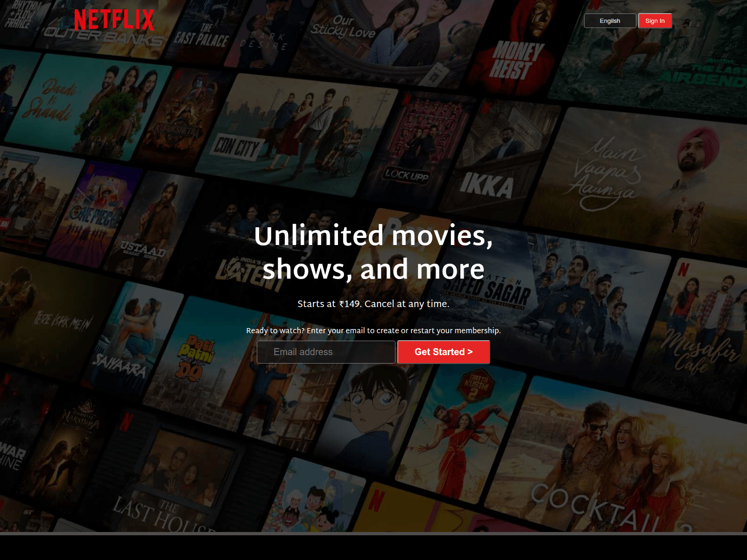Click the 'Unlimited movies, shows, and more' heading
The width and height of the screenshot is (747, 560).
tap(373, 252)
